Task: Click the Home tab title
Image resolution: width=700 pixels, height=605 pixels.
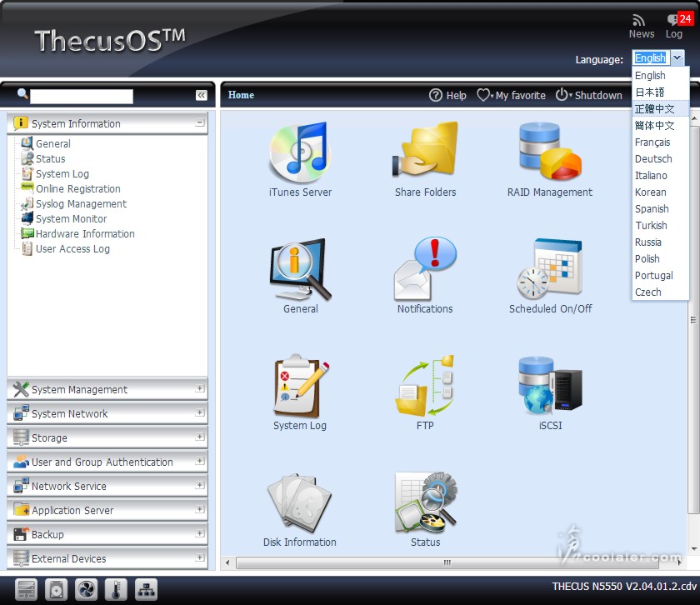Action: click(x=241, y=95)
